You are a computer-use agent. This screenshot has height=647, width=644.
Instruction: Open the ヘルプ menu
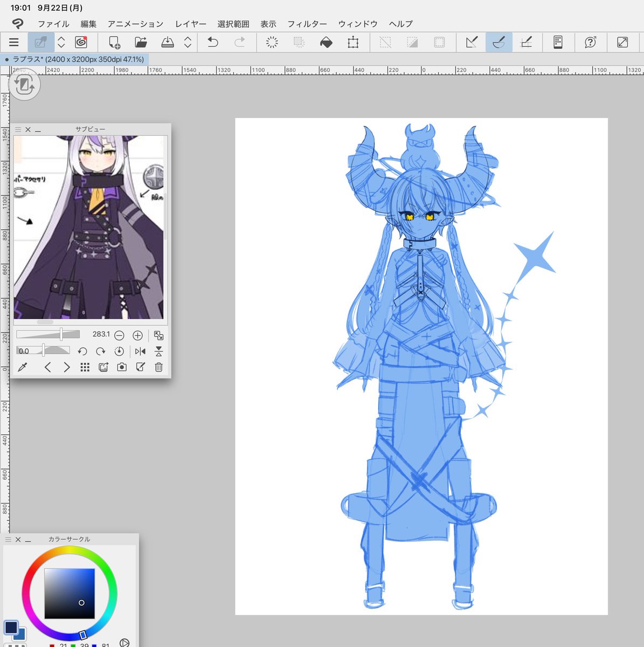(401, 24)
